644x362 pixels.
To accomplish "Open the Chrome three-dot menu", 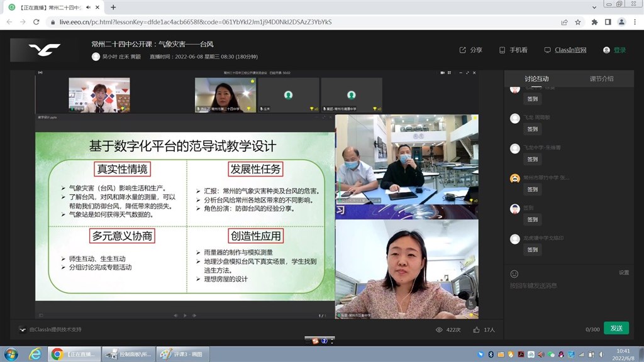I will pos(635,22).
